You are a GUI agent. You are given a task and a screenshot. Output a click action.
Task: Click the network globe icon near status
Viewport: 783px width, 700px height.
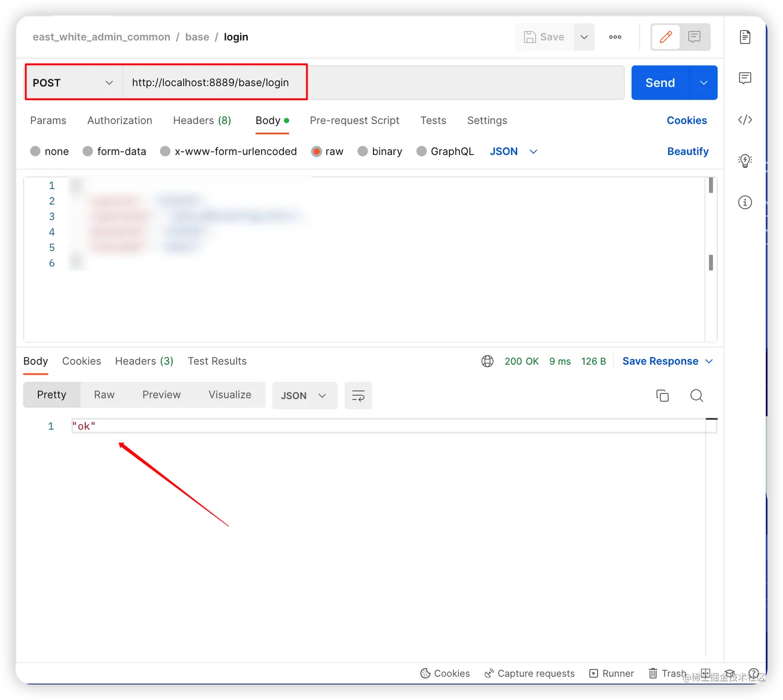pyautogui.click(x=487, y=361)
